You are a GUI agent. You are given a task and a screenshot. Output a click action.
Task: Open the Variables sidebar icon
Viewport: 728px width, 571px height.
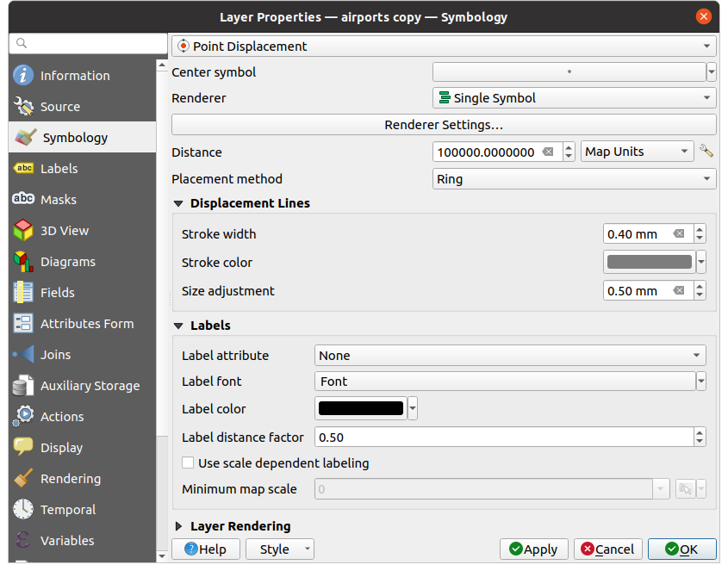24,540
